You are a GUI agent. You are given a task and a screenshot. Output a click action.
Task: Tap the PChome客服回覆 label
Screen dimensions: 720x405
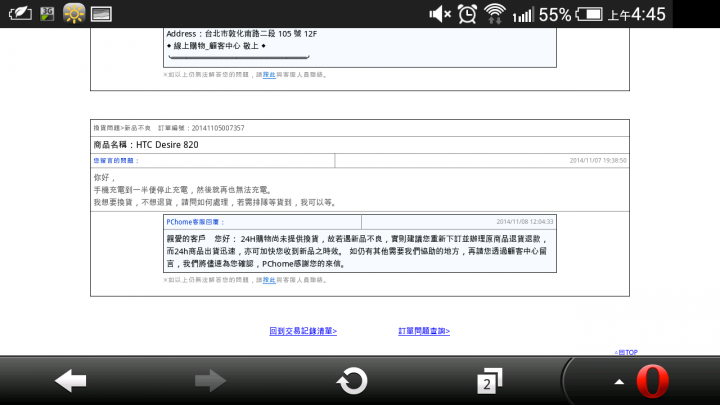click(x=195, y=222)
